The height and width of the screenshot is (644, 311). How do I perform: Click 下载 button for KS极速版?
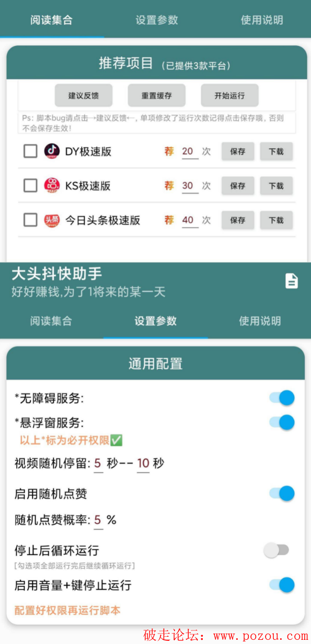[x=277, y=186]
